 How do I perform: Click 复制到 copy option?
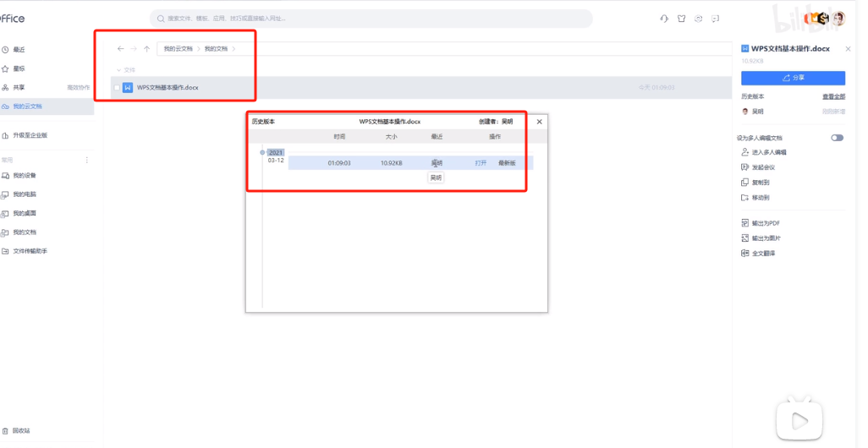[755, 183]
